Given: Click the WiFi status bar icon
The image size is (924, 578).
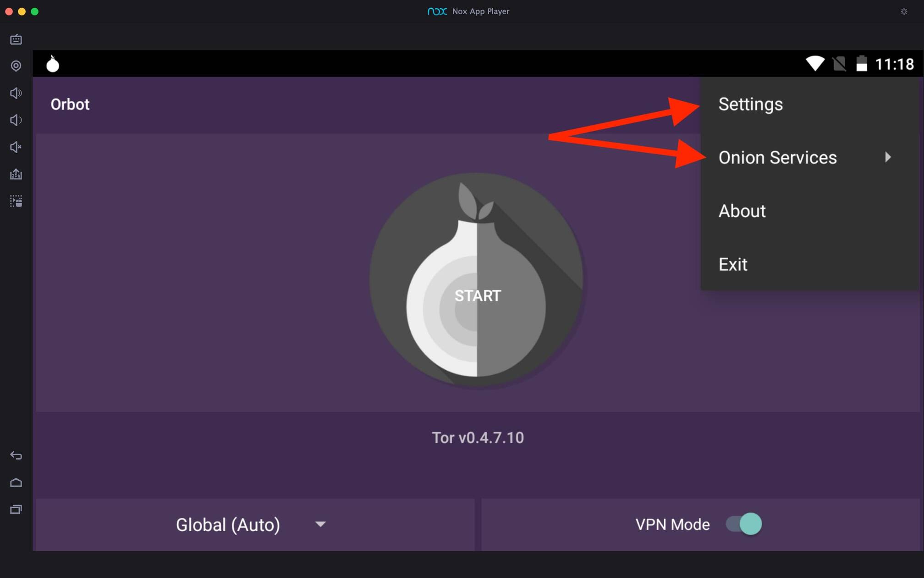Looking at the screenshot, I should 815,63.
